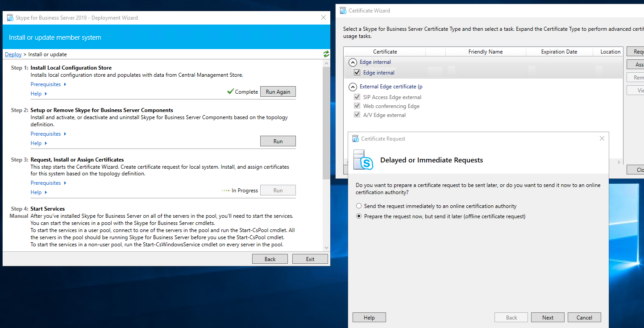Viewport: 644px width, 328px height.
Task: Close the Certificate Request dialog
Action: pyautogui.click(x=602, y=138)
